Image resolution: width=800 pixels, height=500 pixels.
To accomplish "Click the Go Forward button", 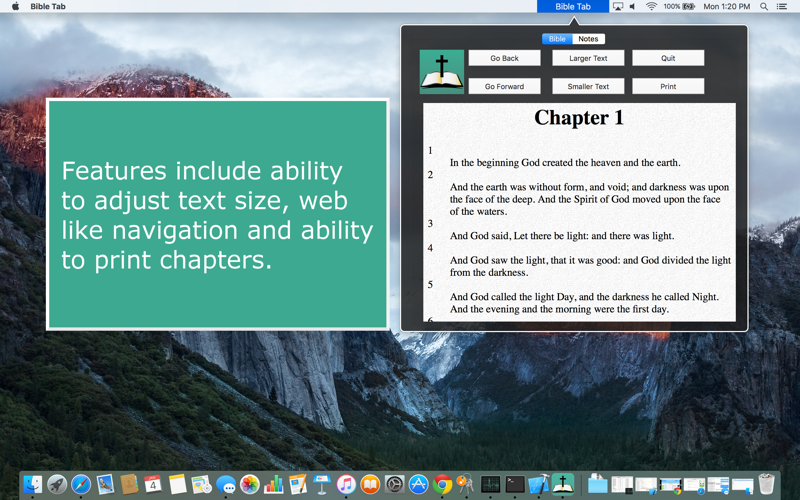I will tap(504, 86).
